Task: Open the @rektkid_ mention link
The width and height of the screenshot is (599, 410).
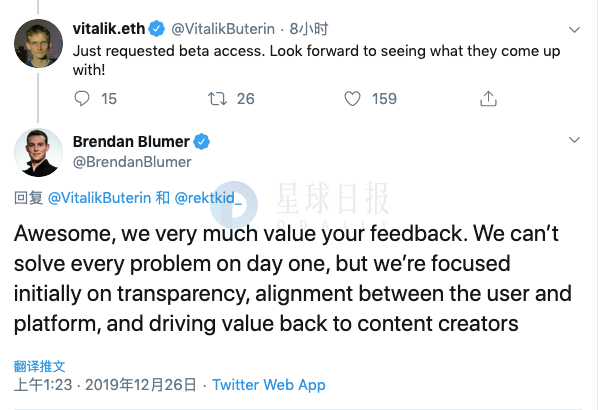Action: click(208, 198)
